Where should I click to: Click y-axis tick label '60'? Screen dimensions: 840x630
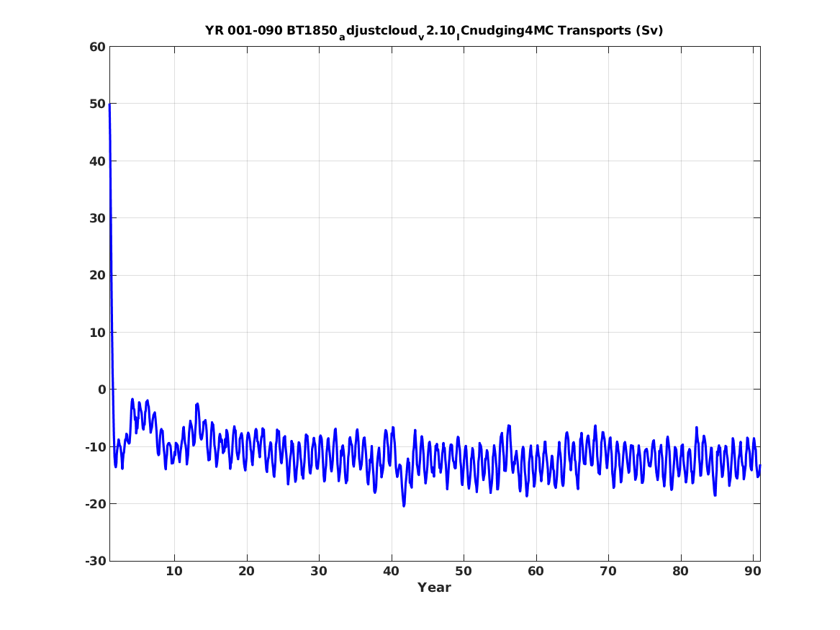(97, 47)
